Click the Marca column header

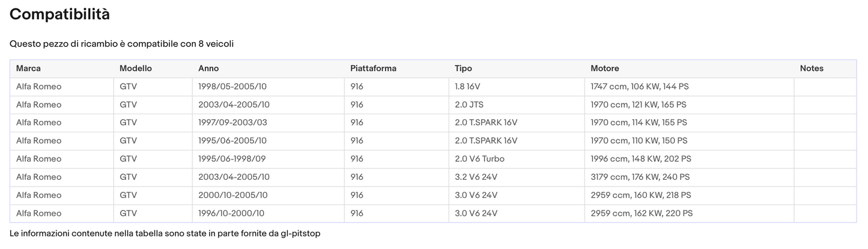pyautogui.click(x=28, y=69)
